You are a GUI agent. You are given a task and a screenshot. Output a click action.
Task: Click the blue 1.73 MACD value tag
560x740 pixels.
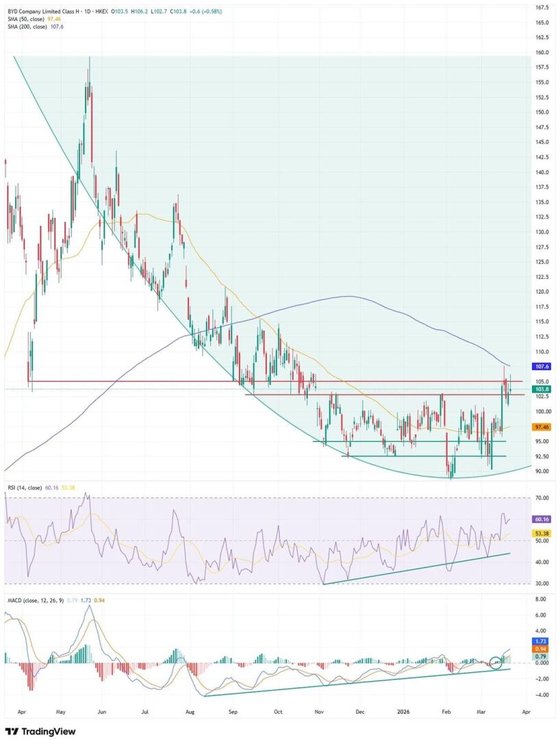tap(541, 641)
